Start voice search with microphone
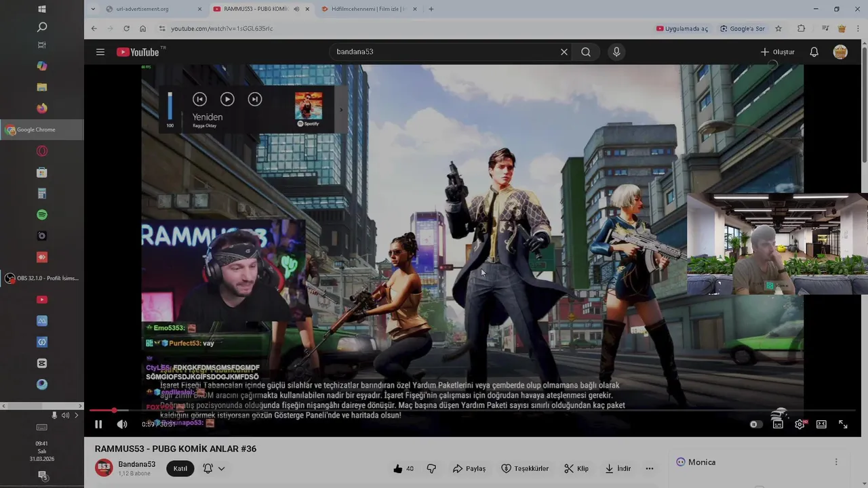868x488 pixels. (616, 52)
